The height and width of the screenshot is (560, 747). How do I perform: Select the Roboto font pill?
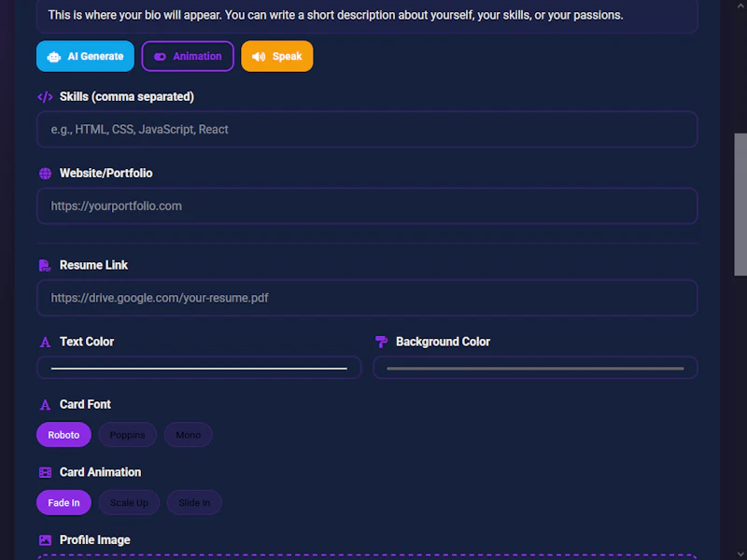[x=63, y=434]
